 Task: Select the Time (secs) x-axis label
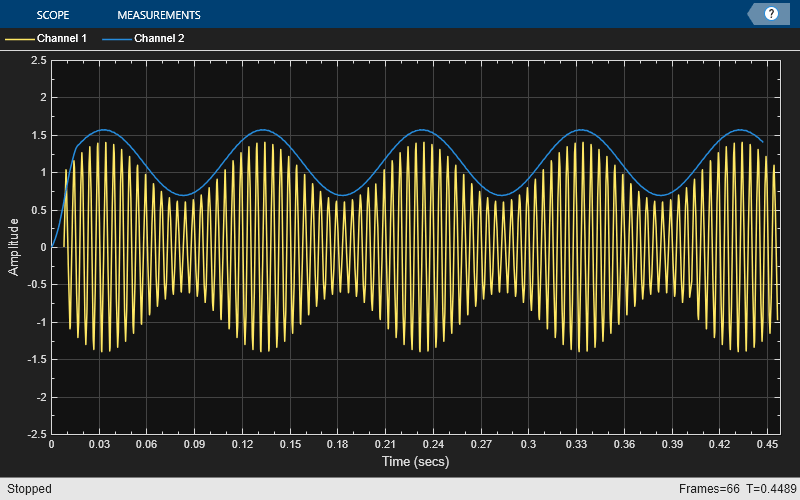coord(415,462)
